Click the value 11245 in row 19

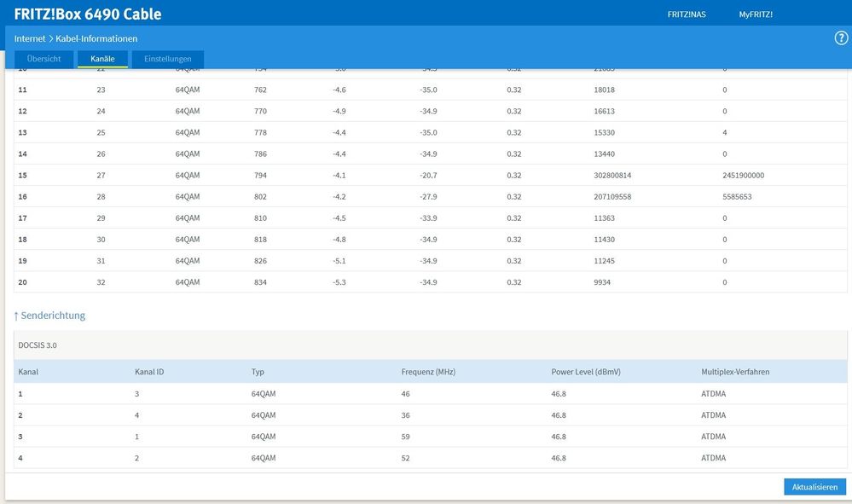pyautogui.click(x=604, y=261)
